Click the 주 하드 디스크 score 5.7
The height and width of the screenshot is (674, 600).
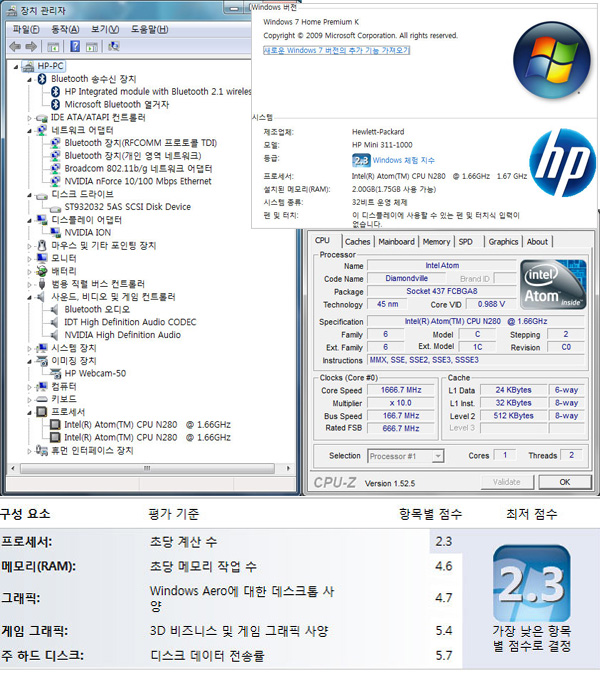(x=444, y=656)
